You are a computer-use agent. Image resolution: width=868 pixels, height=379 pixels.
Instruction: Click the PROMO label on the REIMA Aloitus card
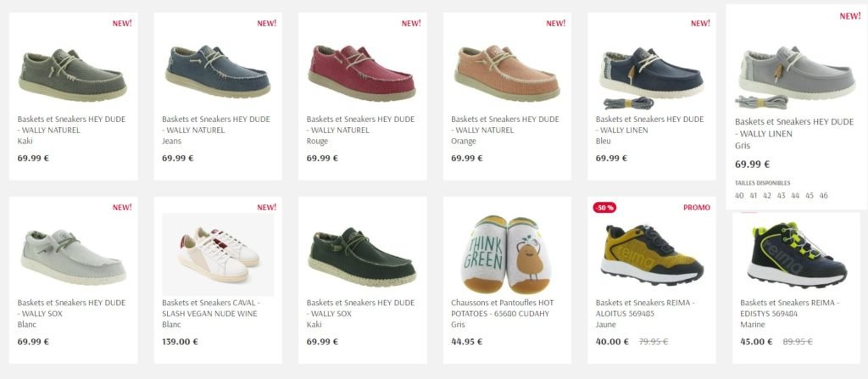(x=697, y=207)
